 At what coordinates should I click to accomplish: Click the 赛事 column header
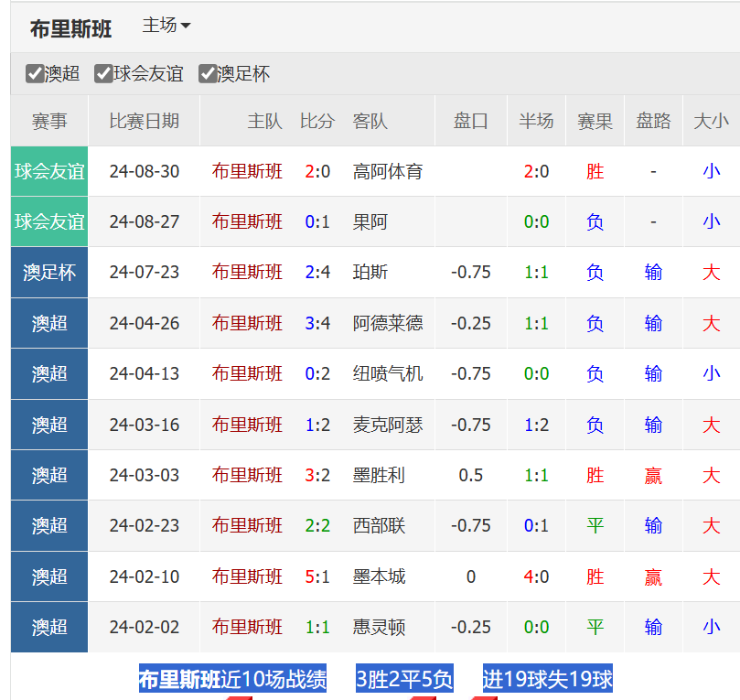49,122
